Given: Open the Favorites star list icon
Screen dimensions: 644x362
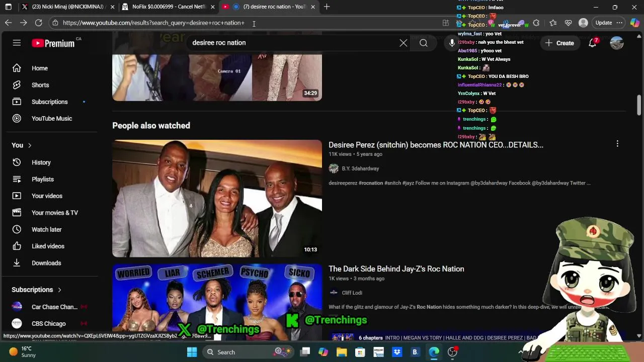Looking at the screenshot, I should [x=553, y=23].
